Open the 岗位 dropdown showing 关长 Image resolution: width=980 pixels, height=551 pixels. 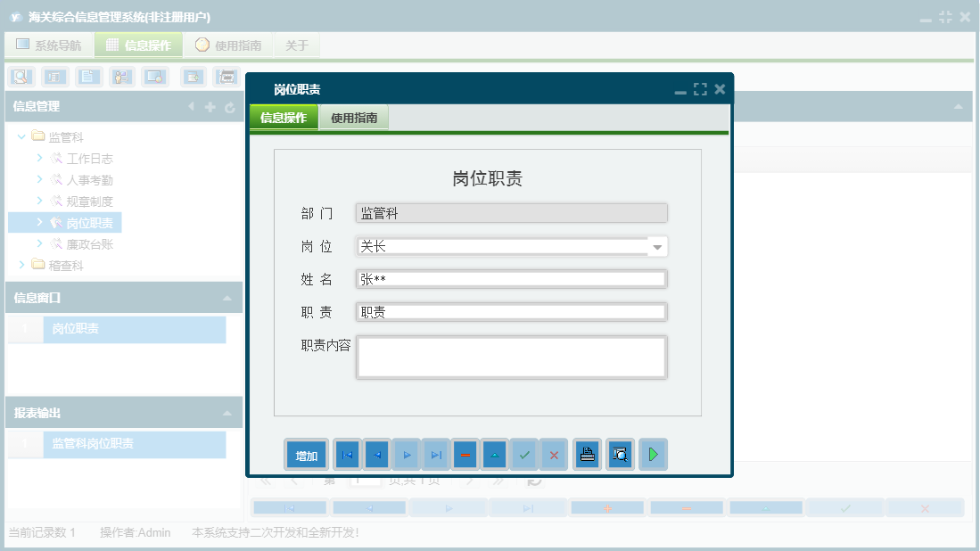pos(656,246)
